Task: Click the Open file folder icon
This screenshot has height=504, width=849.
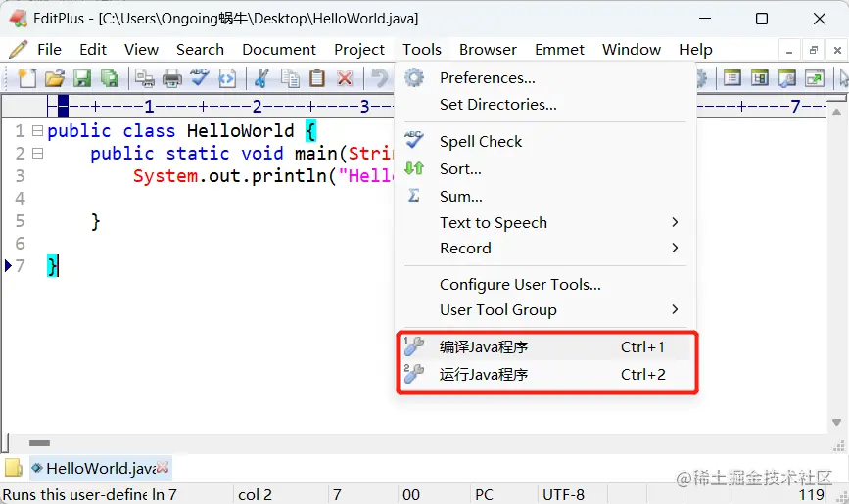Action: pos(55,78)
